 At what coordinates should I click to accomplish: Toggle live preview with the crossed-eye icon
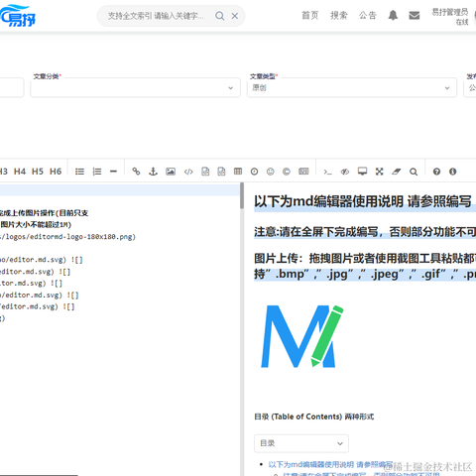[x=345, y=172]
